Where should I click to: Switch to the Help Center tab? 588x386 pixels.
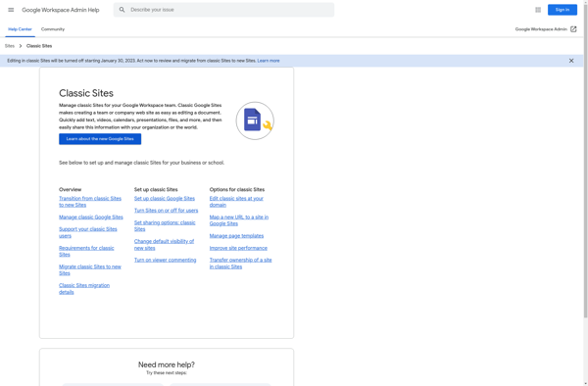pos(20,29)
